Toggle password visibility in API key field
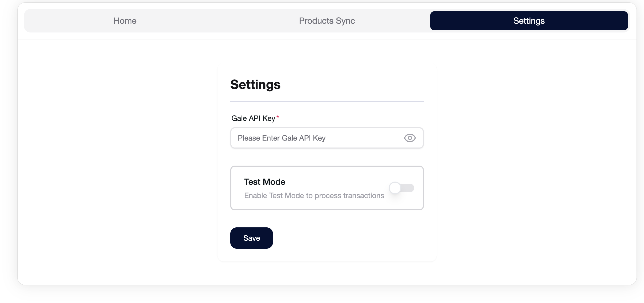Screen dimensions: 644x303 pos(410,138)
